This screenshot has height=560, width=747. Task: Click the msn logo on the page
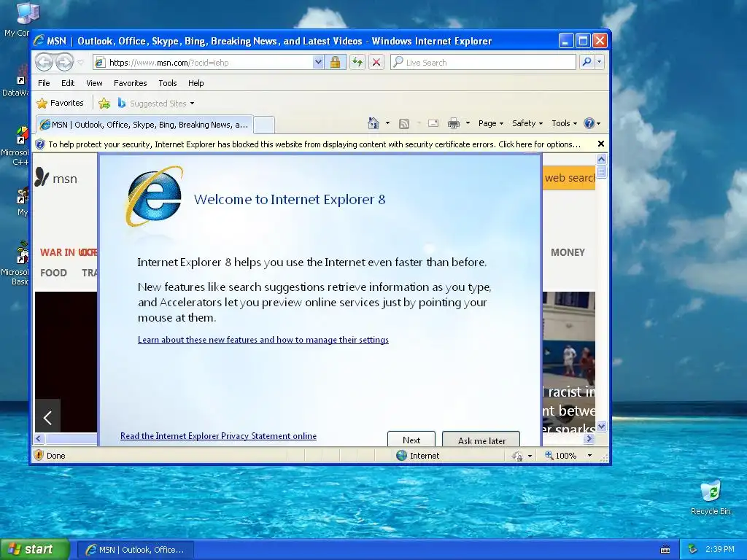click(56, 178)
